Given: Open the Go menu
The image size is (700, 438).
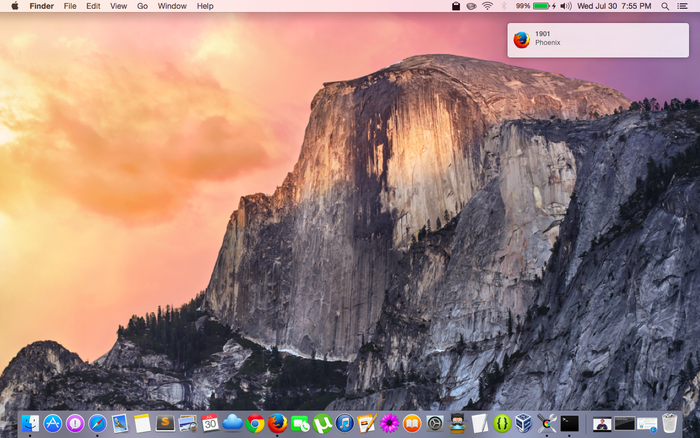Looking at the screenshot, I should pos(142,6).
